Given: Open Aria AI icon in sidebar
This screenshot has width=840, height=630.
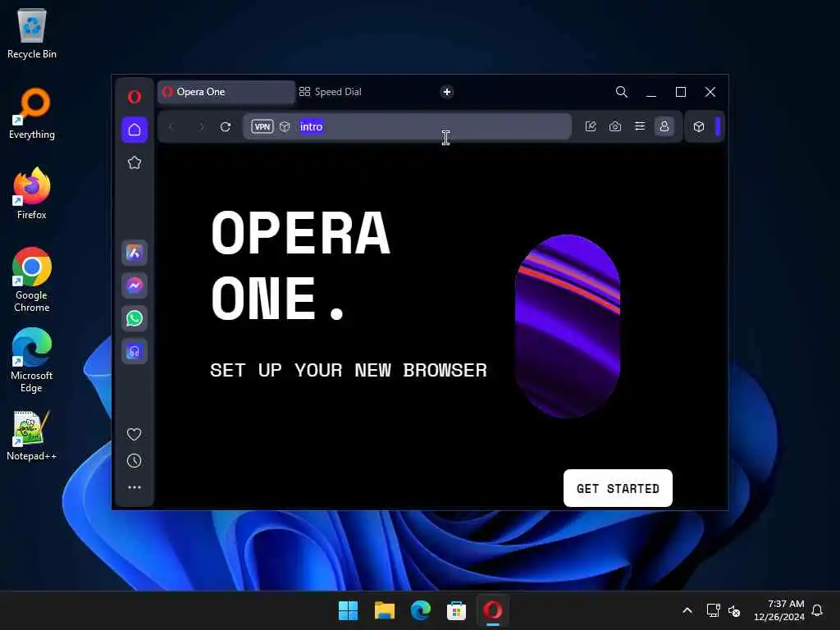Looking at the screenshot, I should coord(135,253).
